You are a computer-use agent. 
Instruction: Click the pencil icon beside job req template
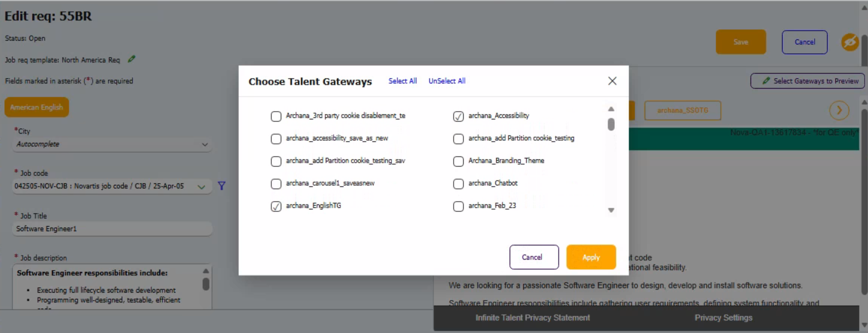132,59
